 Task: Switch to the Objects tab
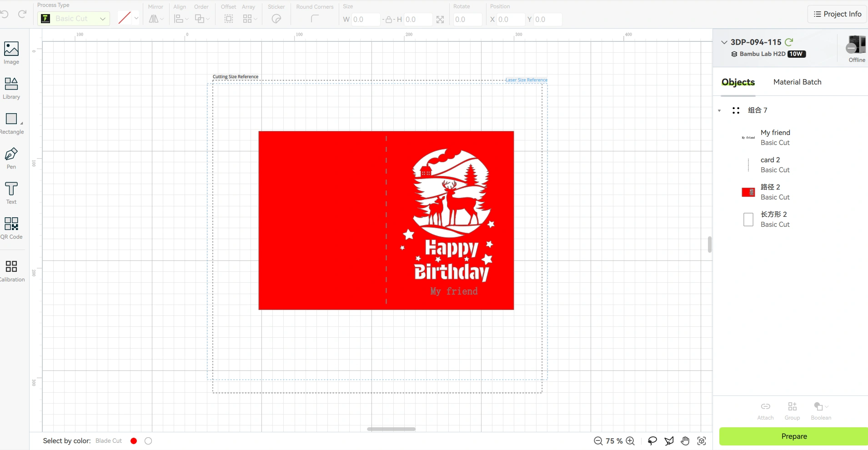738,82
